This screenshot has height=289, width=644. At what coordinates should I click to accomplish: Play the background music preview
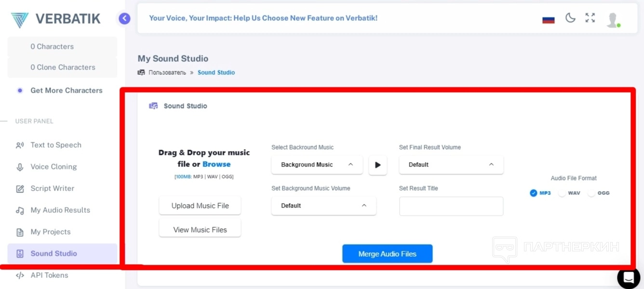coord(378,165)
